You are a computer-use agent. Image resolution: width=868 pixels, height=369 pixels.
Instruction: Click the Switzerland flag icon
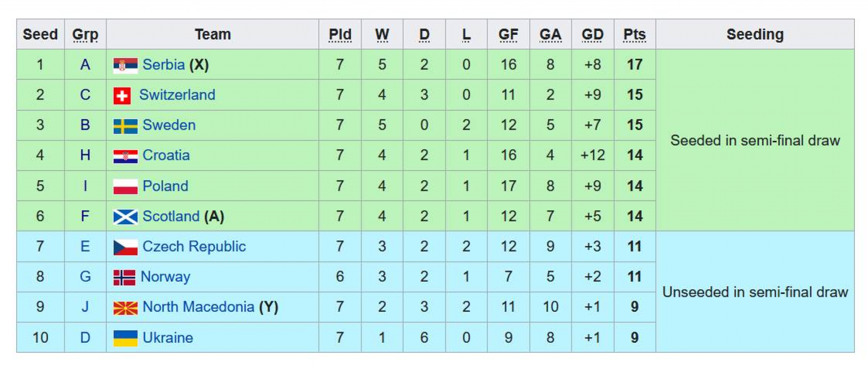click(x=122, y=96)
